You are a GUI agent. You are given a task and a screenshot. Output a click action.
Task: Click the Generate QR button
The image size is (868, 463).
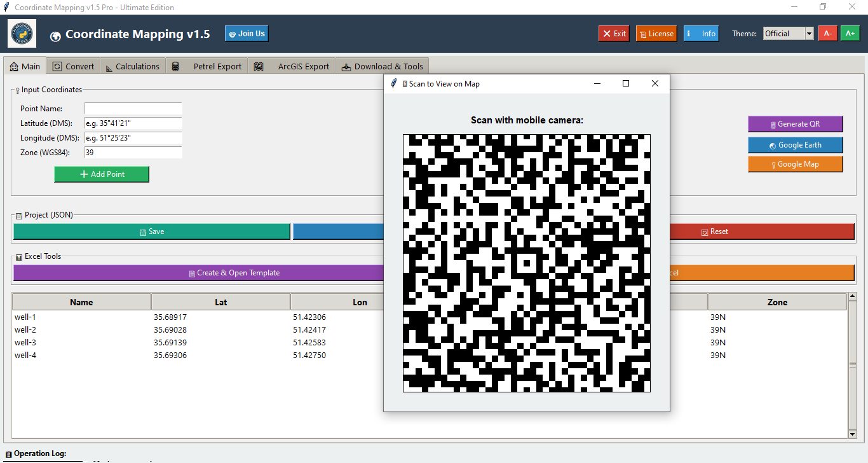click(796, 124)
